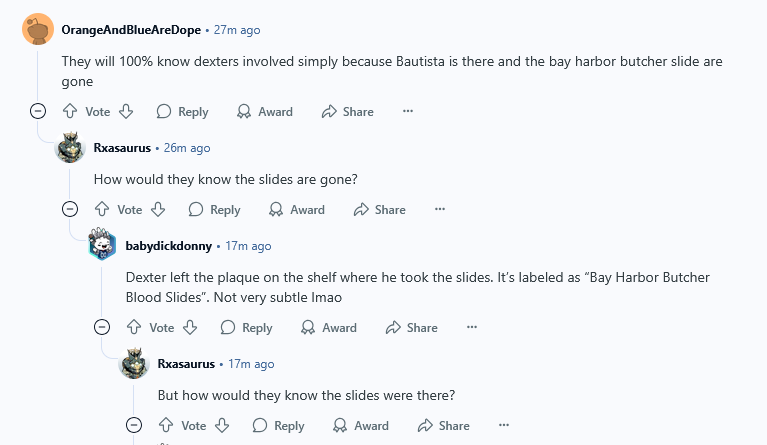Upvote Rxasaurus's 17m ago comment
Image resolution: width=767 pixels, height=445 pixels.
[166, 426]
